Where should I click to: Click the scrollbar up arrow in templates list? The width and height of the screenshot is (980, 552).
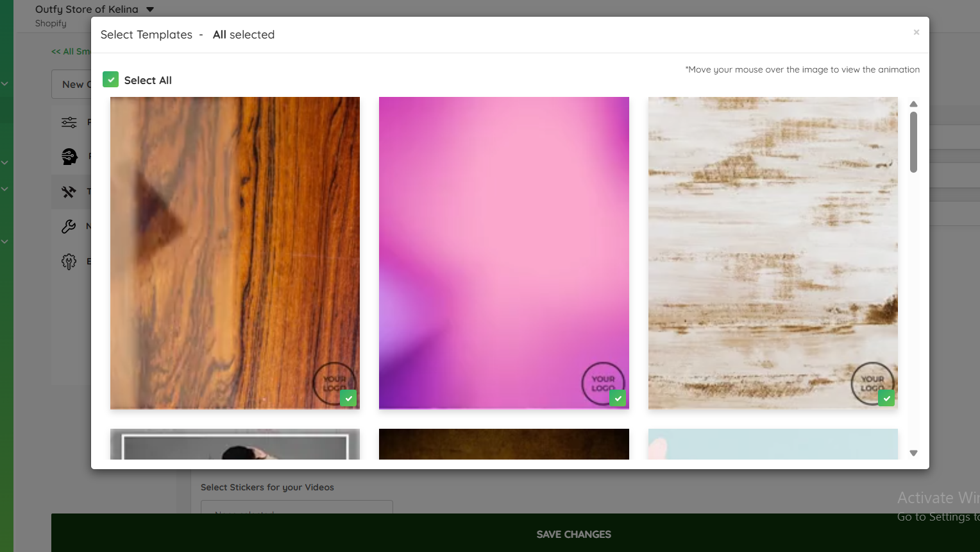pyautogui.click(x=913, y=104)
